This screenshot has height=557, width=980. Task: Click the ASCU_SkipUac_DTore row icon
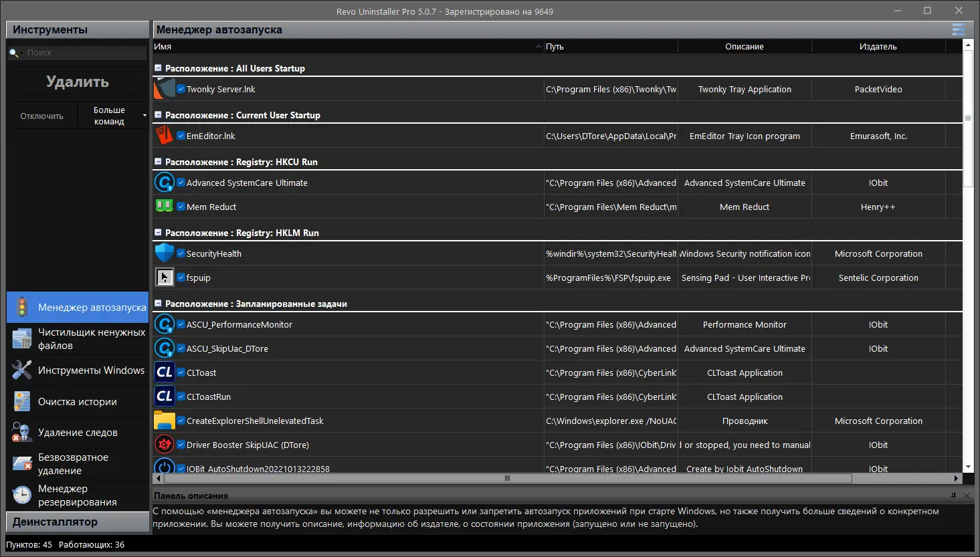(165, 348)
